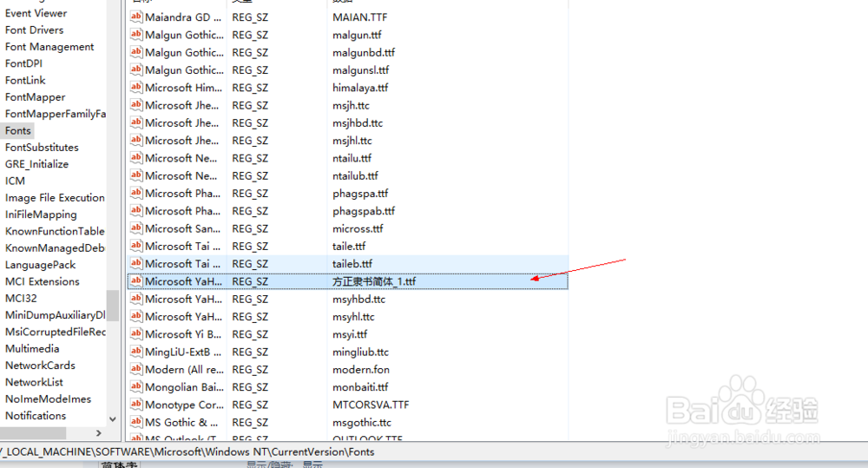Click the data value modern.fon

click(361, 369)
